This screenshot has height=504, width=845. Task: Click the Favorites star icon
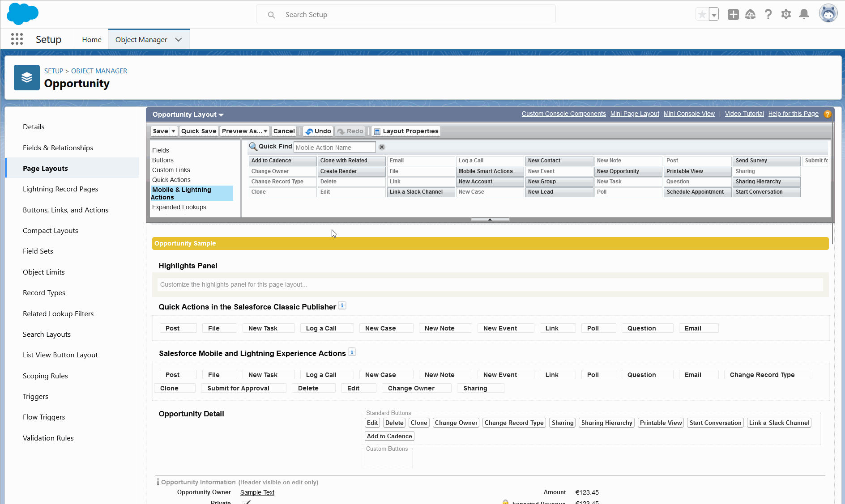702,14
